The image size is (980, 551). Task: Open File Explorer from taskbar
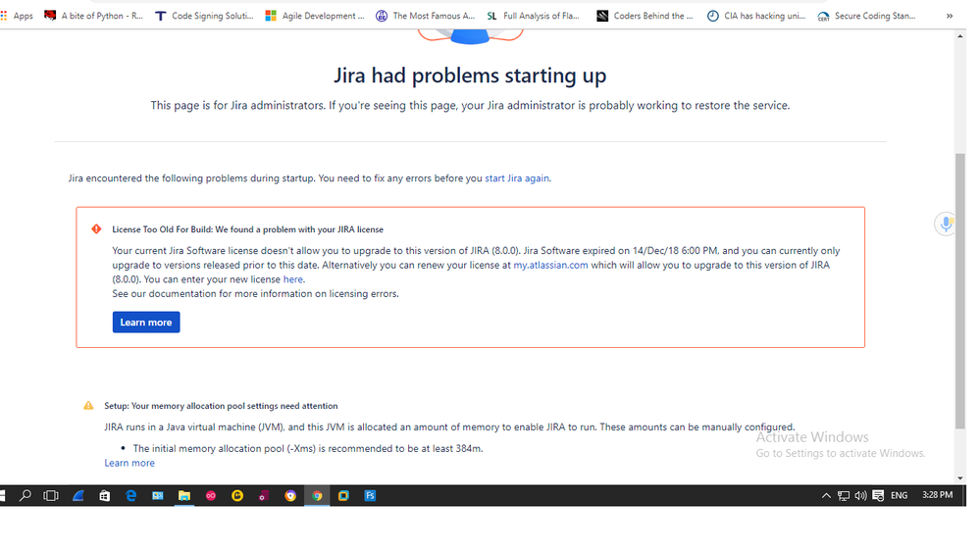184,495
